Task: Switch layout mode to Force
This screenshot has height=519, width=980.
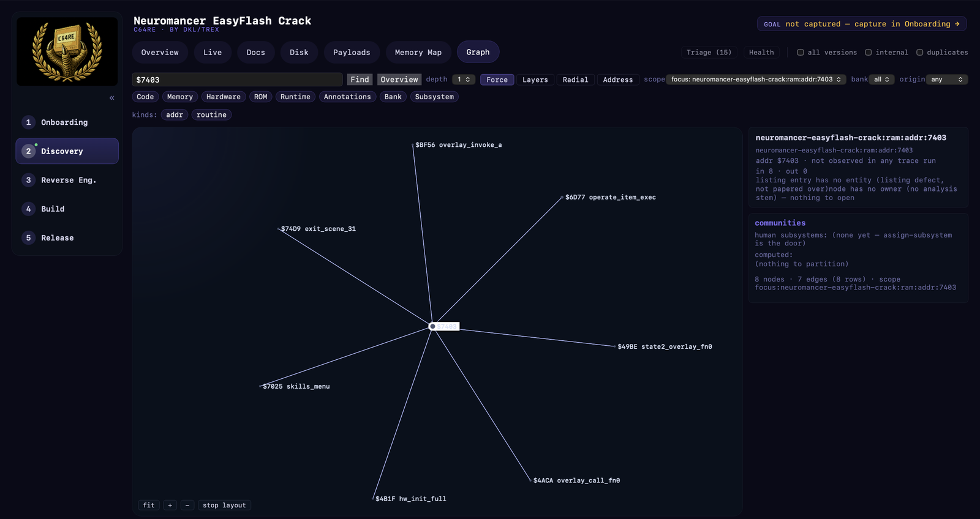Action: point(497,80)
